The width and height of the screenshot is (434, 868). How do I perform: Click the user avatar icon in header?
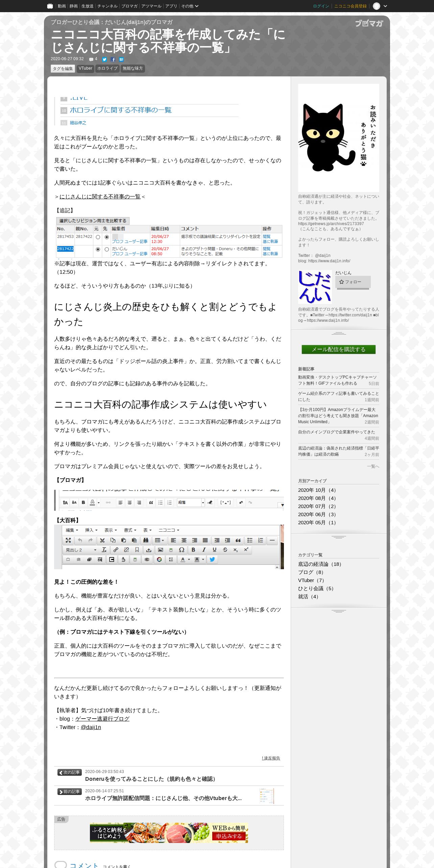pos(377,6)
